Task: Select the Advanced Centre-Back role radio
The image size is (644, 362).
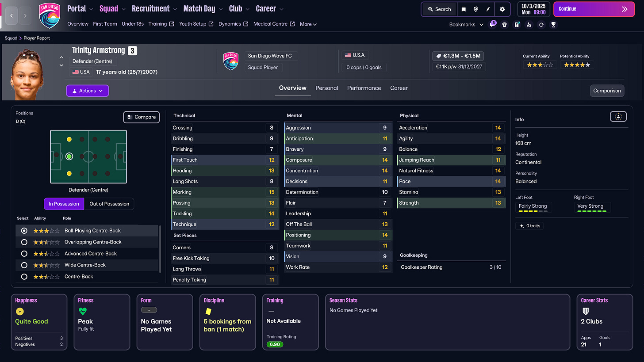Action: (24, 254)
